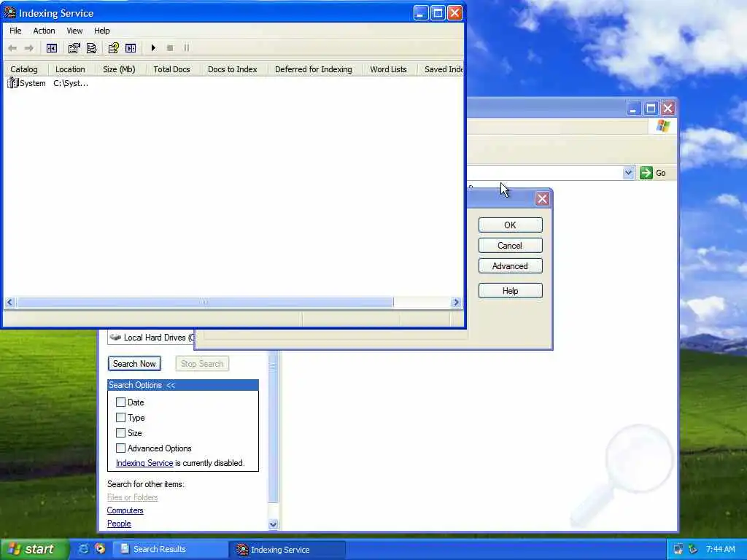Screen dimensions: 747x560
Task: Switch to Search Results taskbar button
Action: 169,549
